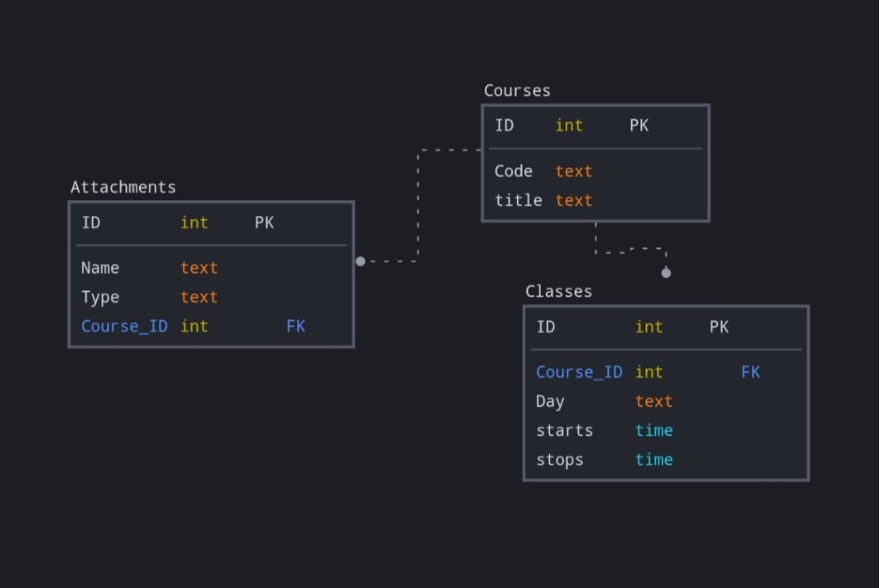Click the stops field in Classes
The height and width of the screenshot is (588, 879).
tap(560, 459)
